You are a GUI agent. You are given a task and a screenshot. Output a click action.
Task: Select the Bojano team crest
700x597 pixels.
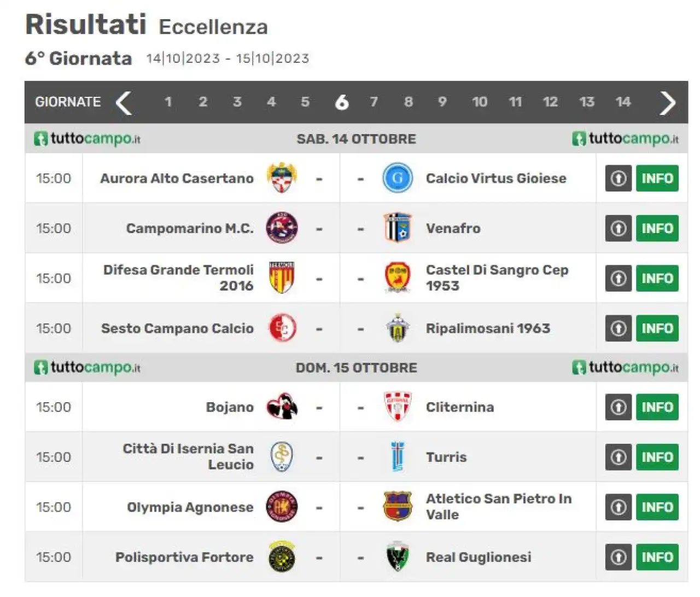(x=282, y=407)
